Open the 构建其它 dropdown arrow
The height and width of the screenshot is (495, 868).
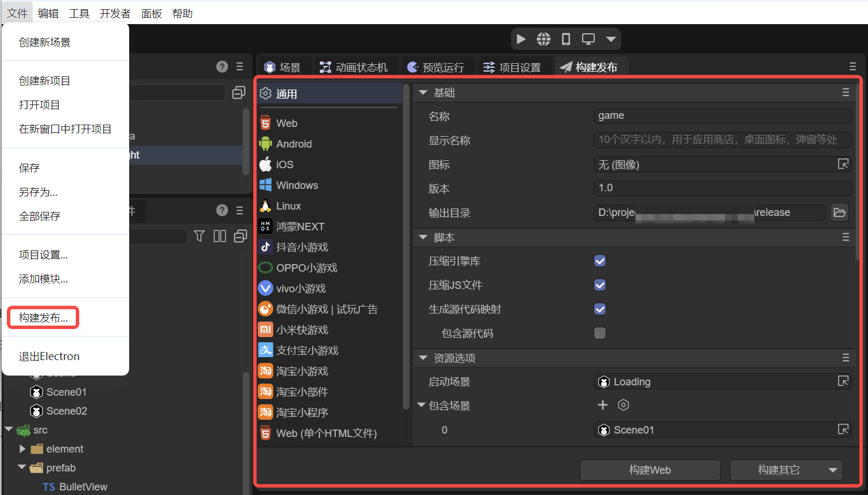(x=832, y=470)
